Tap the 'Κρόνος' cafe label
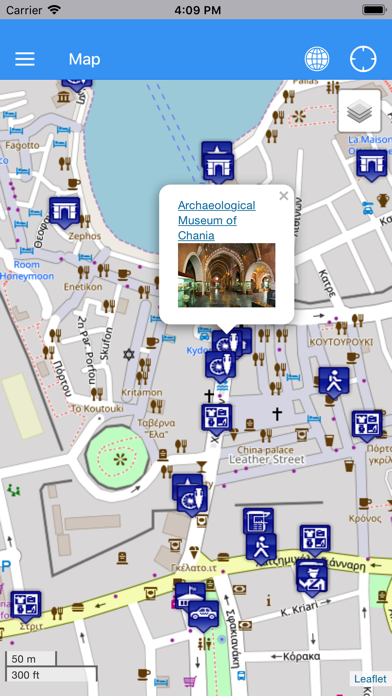The width and height of the screenshot is (392, 696). (x=365, y=518)
